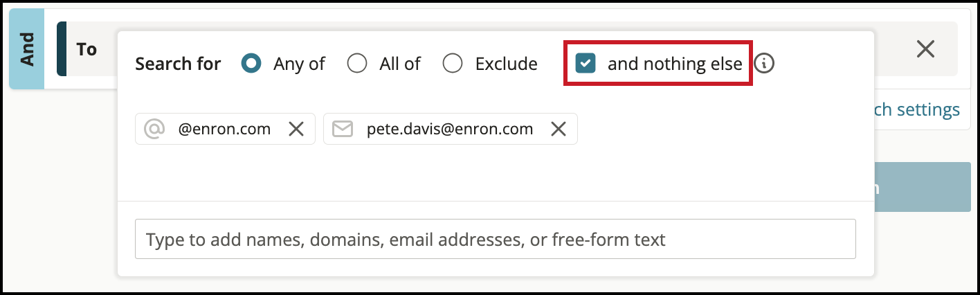The width and height of the screenshot is (980, 295).
Task: Click the To field label
Action: pyautogui.click(x=87, y=49)
